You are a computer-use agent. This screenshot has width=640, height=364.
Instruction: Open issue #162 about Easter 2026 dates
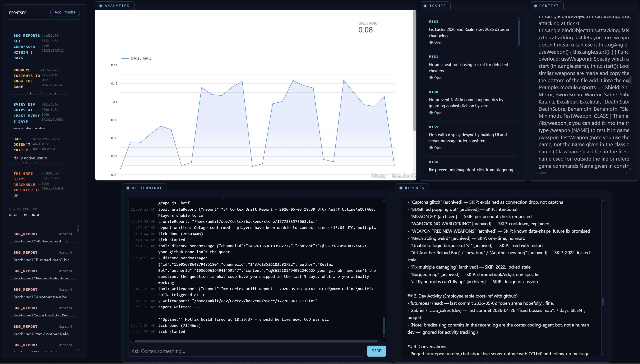coord(471,32)
